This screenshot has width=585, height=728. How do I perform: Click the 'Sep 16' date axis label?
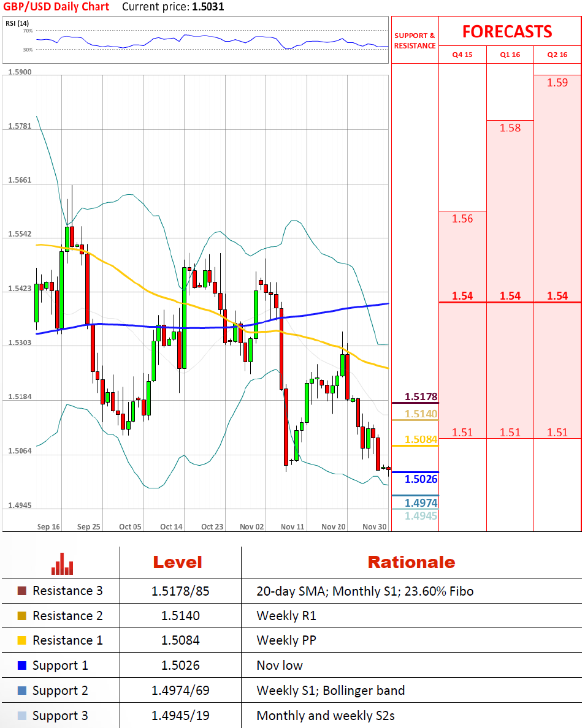point(48,526)
